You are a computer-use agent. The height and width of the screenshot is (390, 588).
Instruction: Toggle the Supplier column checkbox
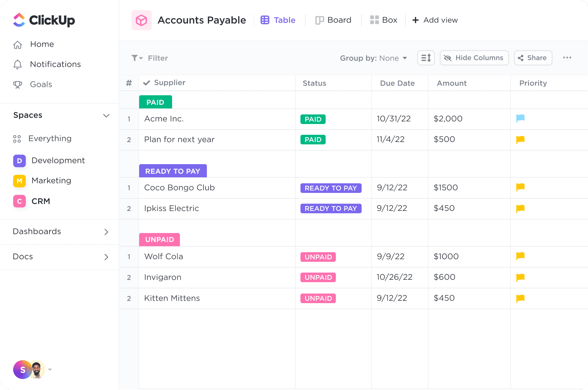click(x=148, y=83)
